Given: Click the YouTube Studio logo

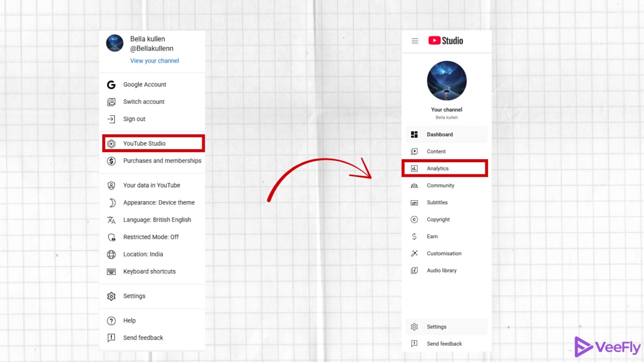Looking at the screenshot, I should point(445,40).
